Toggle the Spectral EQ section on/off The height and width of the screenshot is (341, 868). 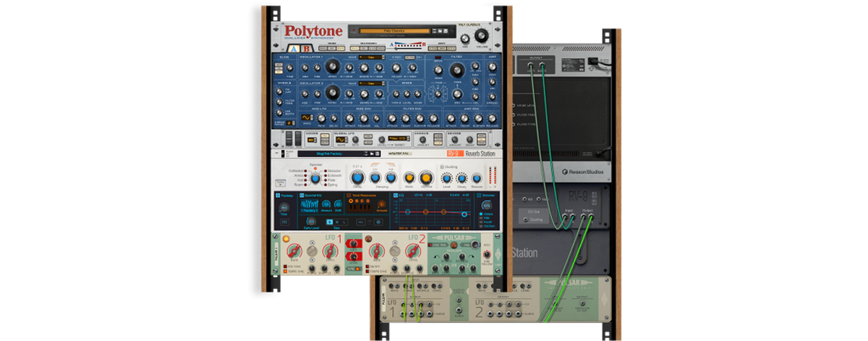(x=303, y=195)
